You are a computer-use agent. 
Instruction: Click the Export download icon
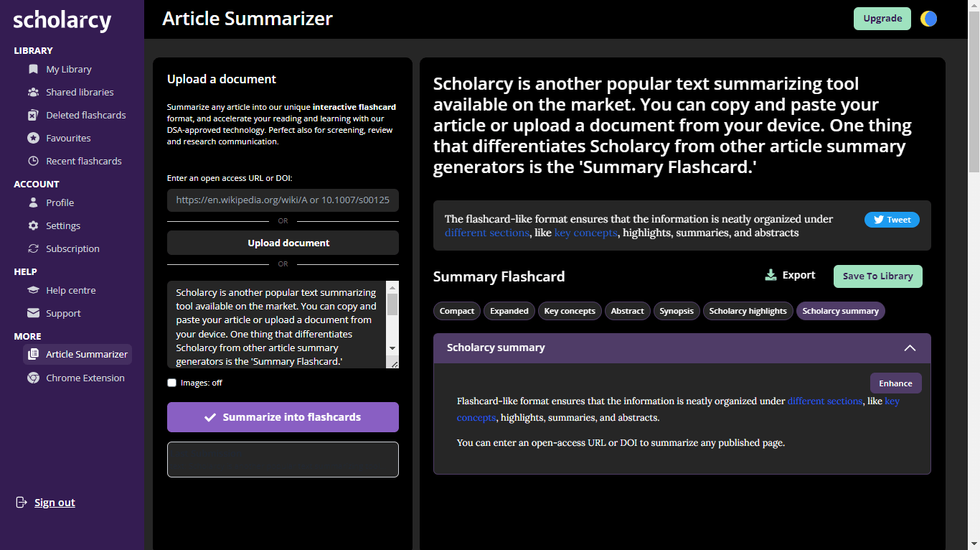[x=771, y=275]
